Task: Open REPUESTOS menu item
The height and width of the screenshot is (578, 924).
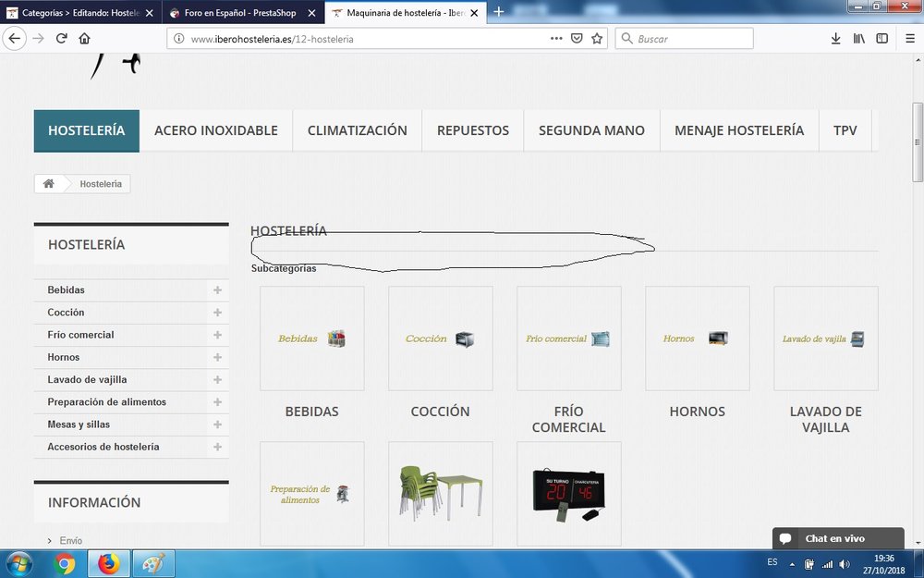Action: click(473, 131)
